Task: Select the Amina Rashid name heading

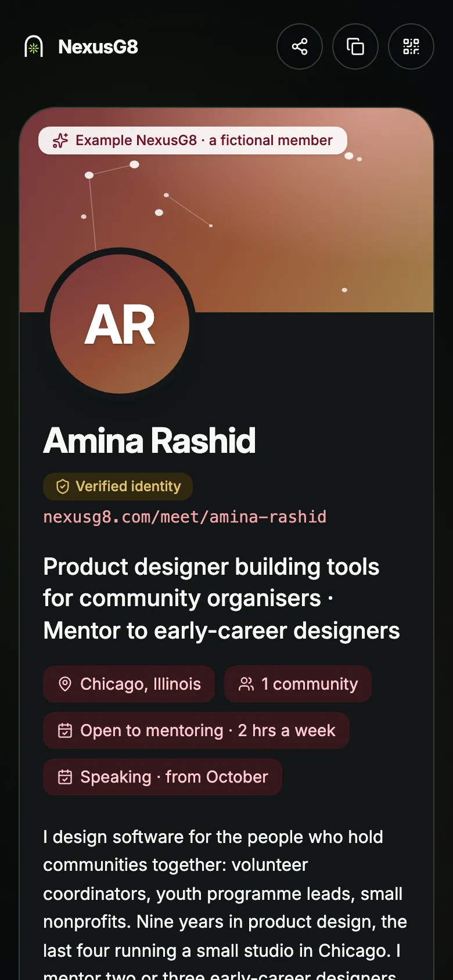Action: point(149,440)
